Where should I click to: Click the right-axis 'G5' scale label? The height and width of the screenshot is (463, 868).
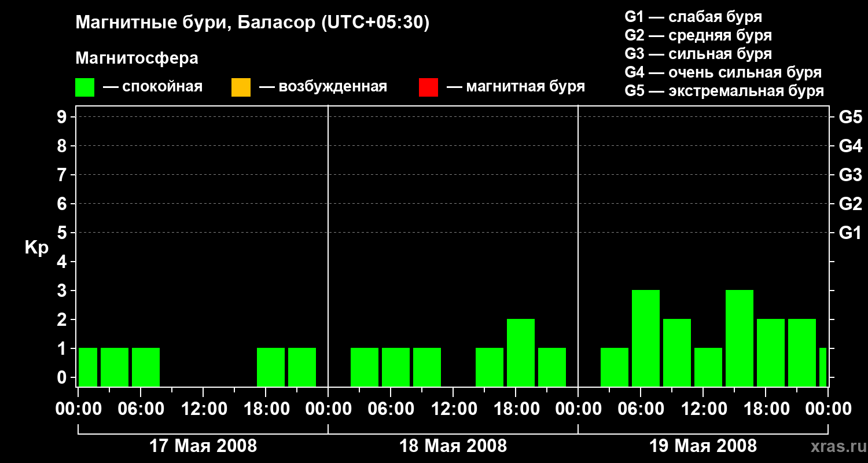click(850, 117)
